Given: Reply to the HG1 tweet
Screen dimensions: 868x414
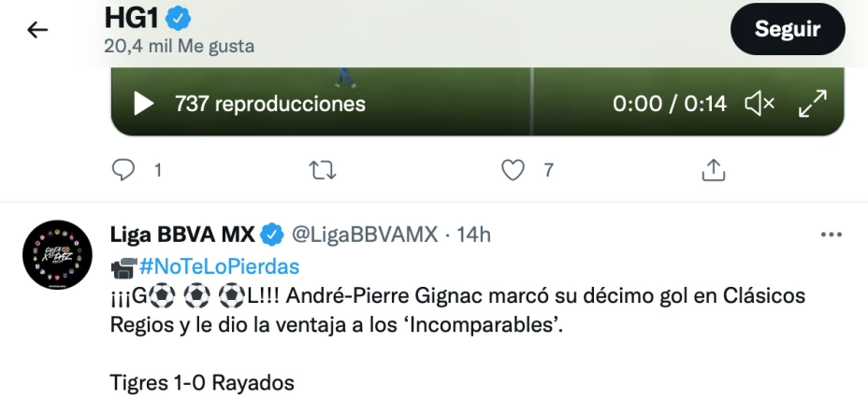Looking at the screenshot, I should click(124, 170).
